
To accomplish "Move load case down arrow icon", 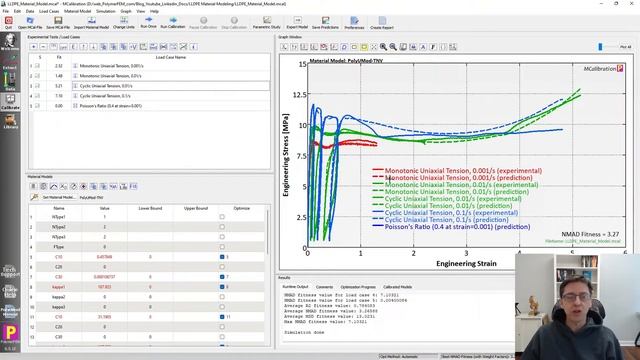I will point(93,47).
